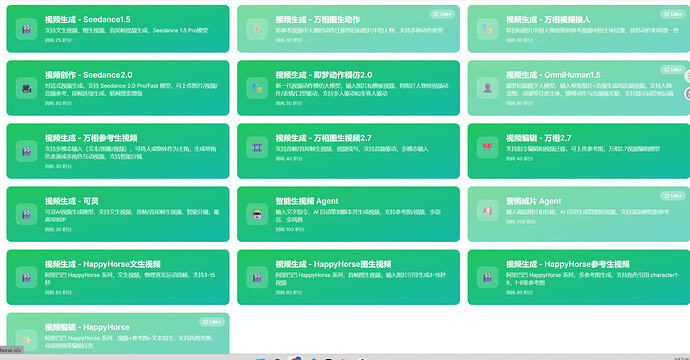Screen dimensions: 690x360
Task: Open 视频生成 - 万相图生动作 title
Action: coord(318,19)
